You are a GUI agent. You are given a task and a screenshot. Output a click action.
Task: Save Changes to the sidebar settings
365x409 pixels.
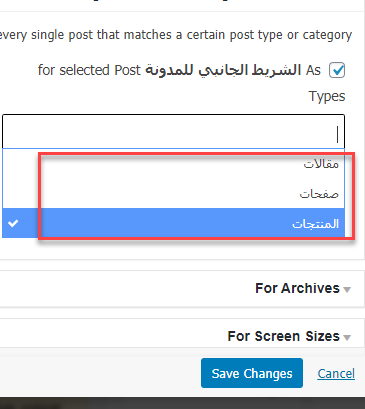coord(252,373)
